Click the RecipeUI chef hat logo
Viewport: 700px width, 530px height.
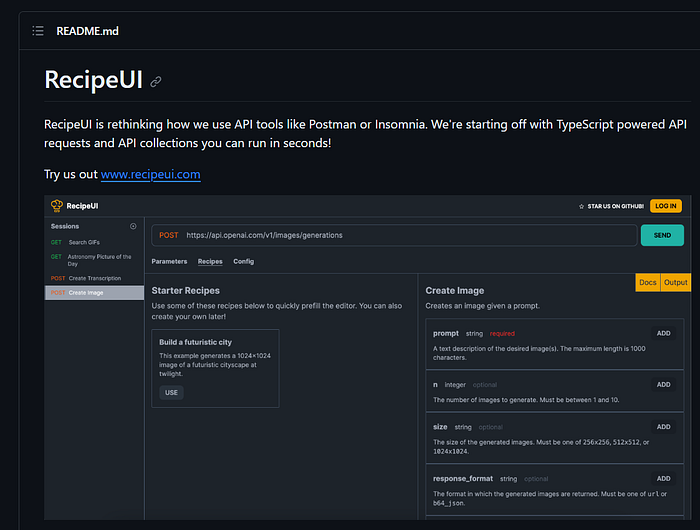point(57,206)
